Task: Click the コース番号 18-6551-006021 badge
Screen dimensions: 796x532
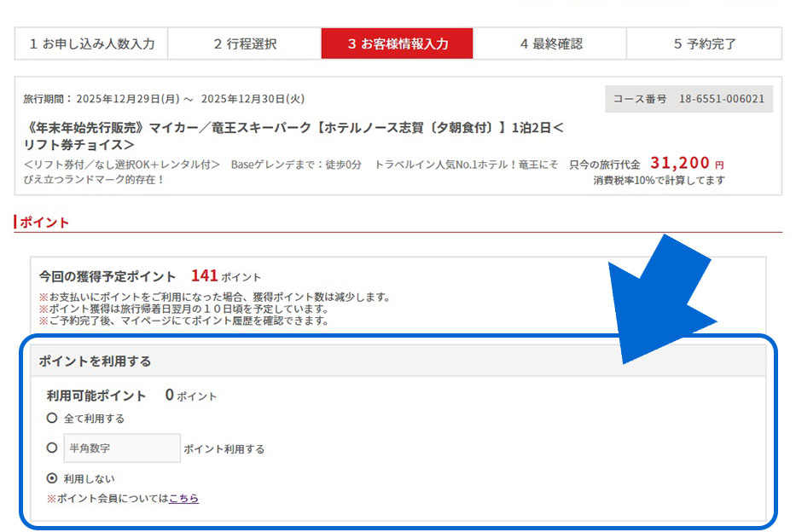Action: (689, 99)
